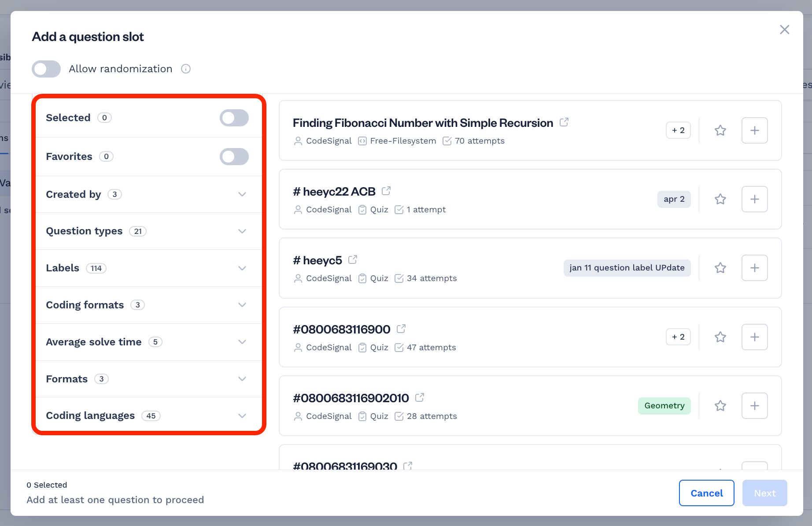This screenshot has width=812, height=526.
Task: Toggle the Selected filter switch
Action: tap(234, 118)
